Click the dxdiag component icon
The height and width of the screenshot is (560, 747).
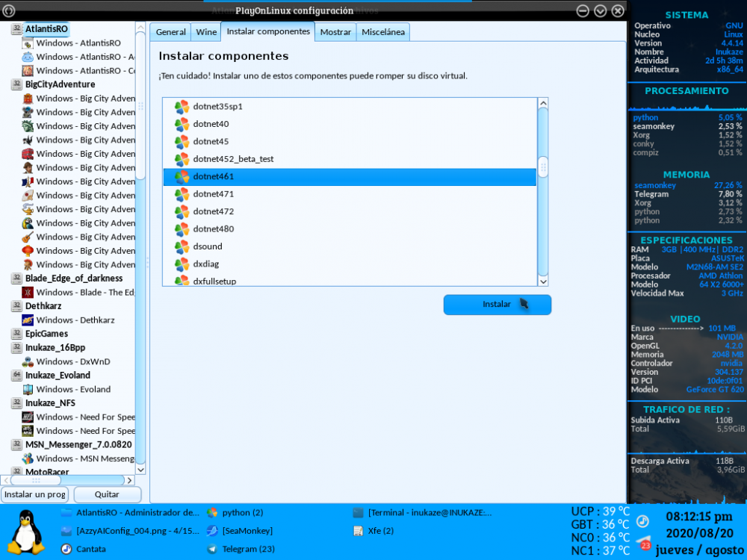[182, 264]
